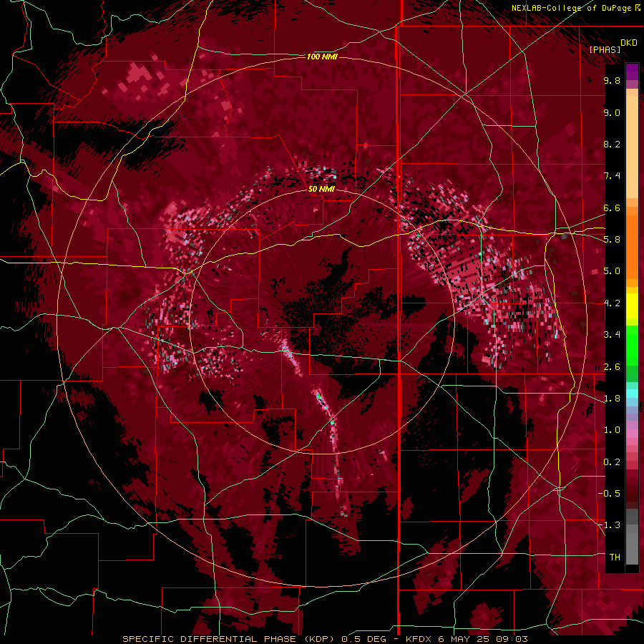This screenshot has height=644, width=644.
Task: Click the 8.2 scale label
Action: 612,144
